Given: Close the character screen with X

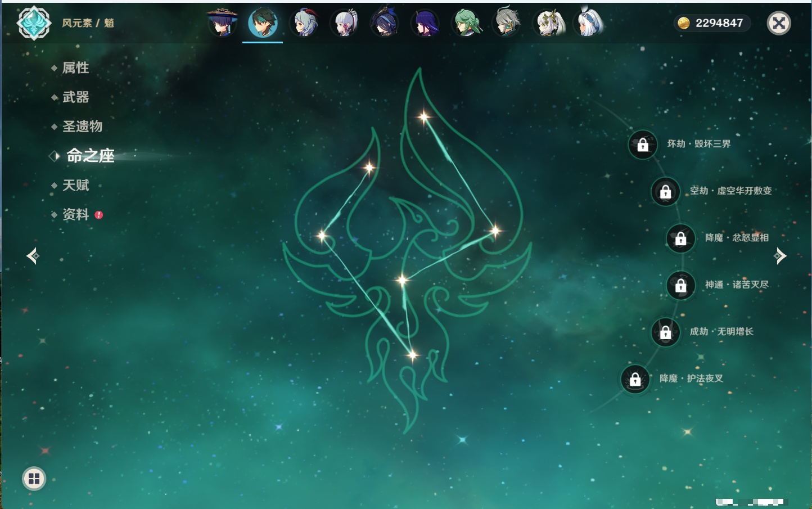Looking at the screenshot, I should click(779, 23).
